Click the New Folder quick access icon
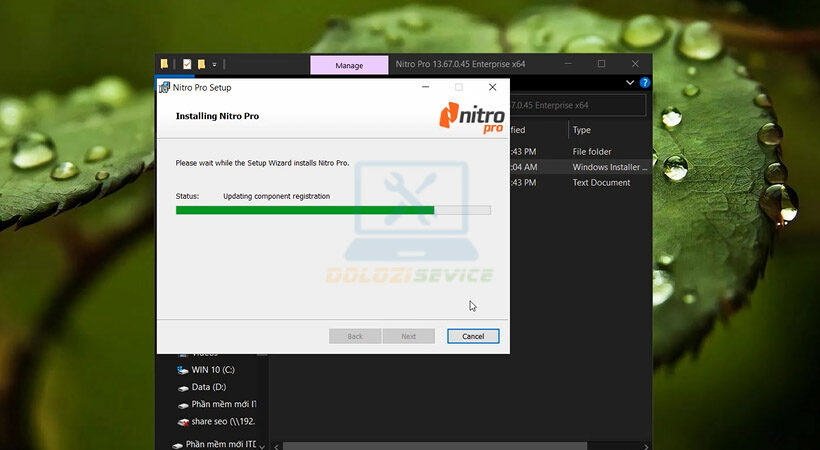Image resolution: width=820 pixels, height=450 pixels. pos(201,64)
